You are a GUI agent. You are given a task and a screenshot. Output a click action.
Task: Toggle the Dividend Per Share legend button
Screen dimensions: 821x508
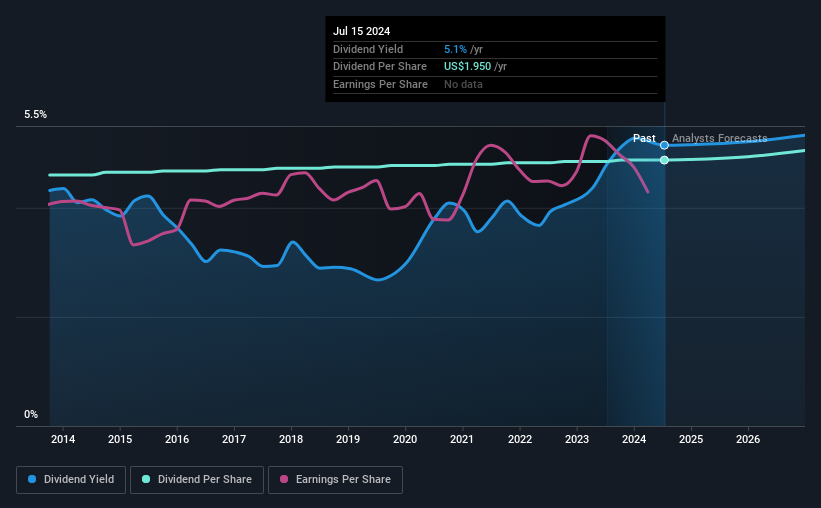coord(197,480)
